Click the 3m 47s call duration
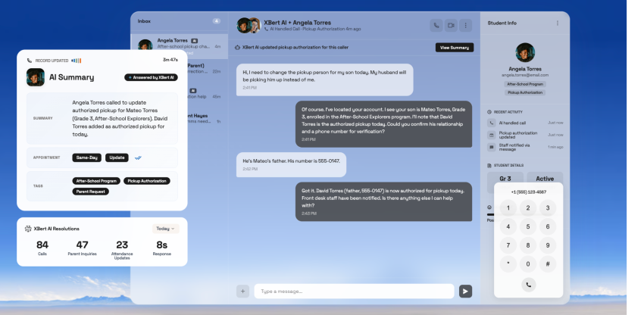 point(170,60)
